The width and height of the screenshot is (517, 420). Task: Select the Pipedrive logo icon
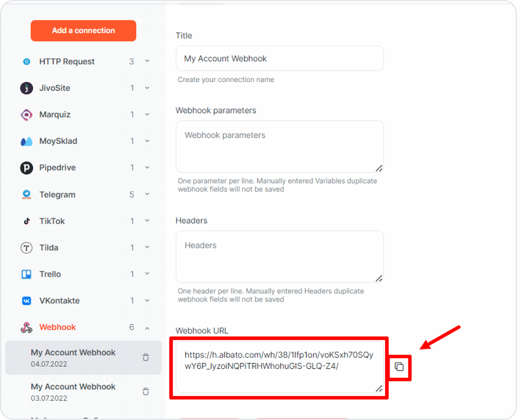click(27, 168)
